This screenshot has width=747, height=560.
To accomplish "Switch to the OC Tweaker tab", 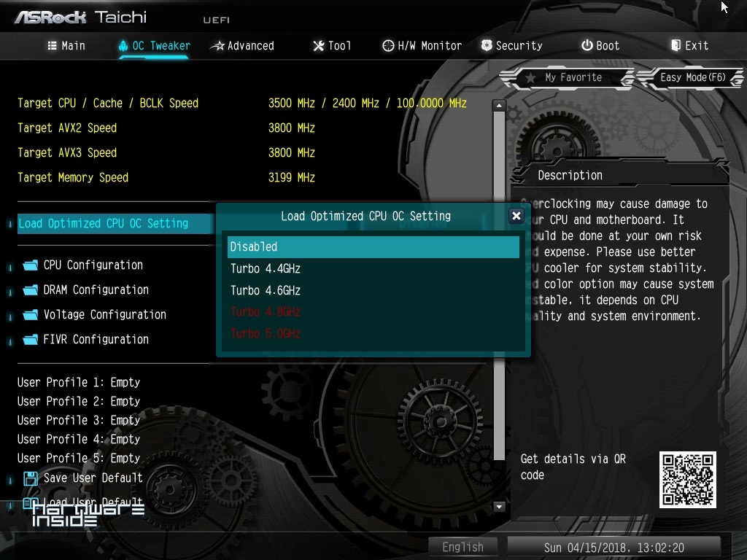I will (x=155, y=46).
